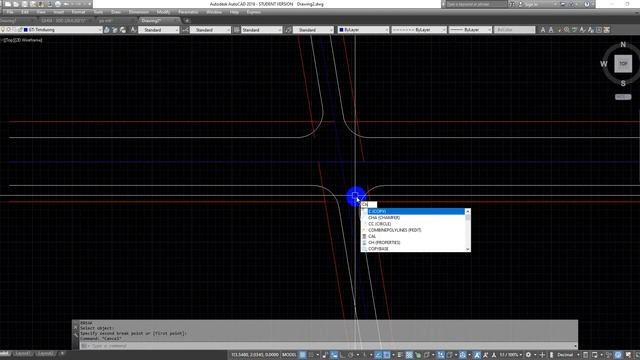Click the W compass direction on ViewCube
The height and width of the screenshot is (360, 640).
coord(604,64)
